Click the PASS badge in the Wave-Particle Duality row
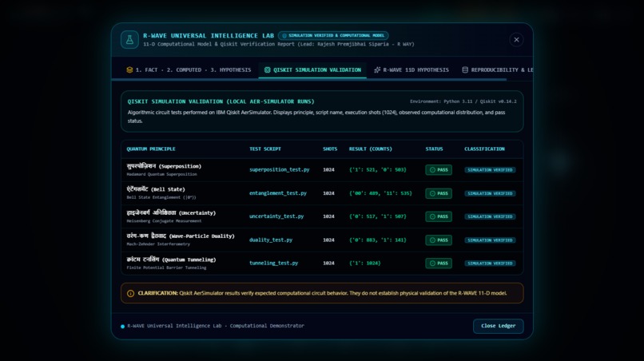Screen dimensions: 644x361 (439, 240)
